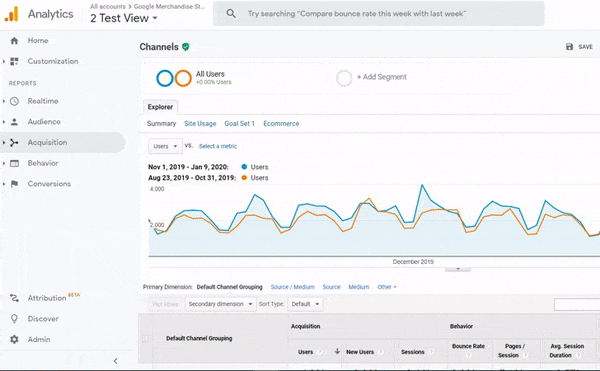600x371 pixels.
Task: Click the Users column help icon
Action: point(320,352)
